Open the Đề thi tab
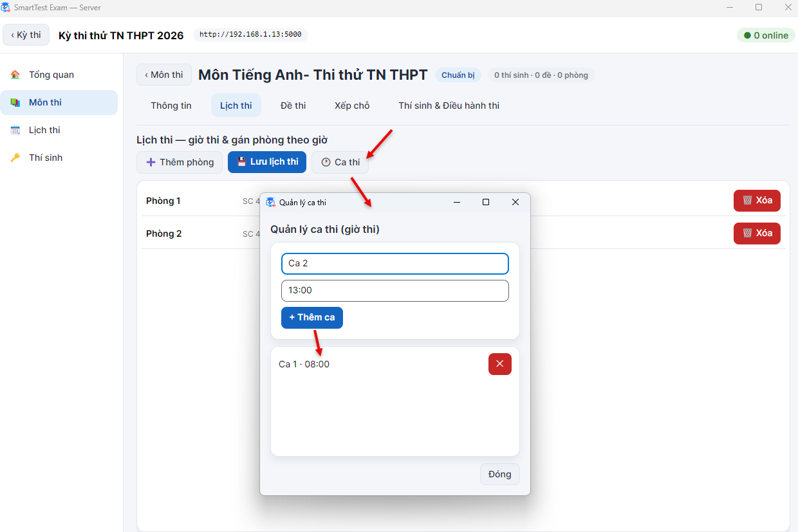 pos(293,105)
